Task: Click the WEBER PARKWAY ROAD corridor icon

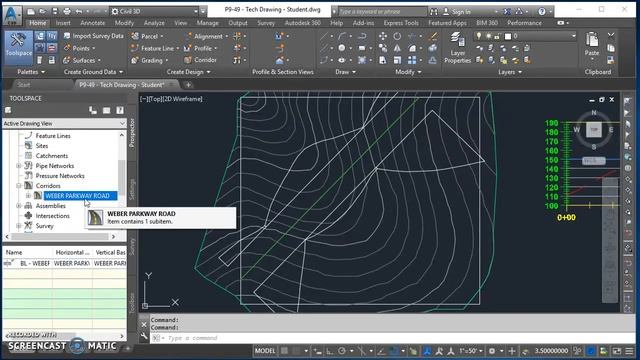Action: point(38,196)
